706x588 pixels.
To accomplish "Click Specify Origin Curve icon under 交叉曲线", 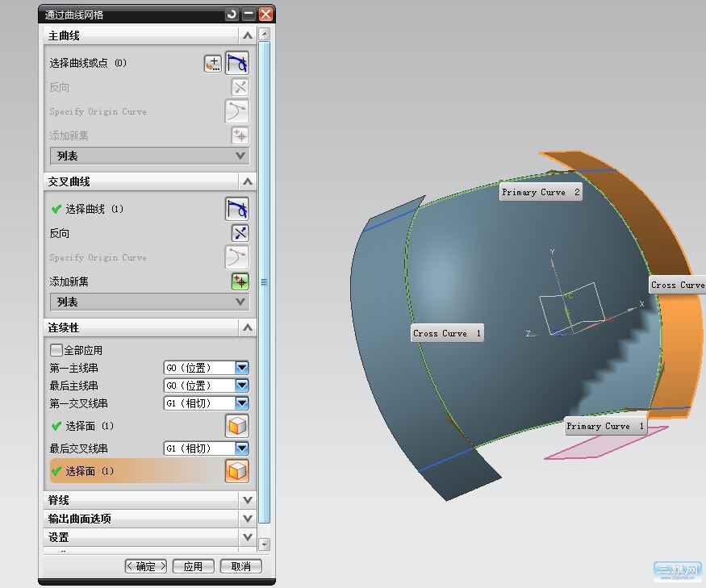I will pyautogui.click(x=237, y=257).
